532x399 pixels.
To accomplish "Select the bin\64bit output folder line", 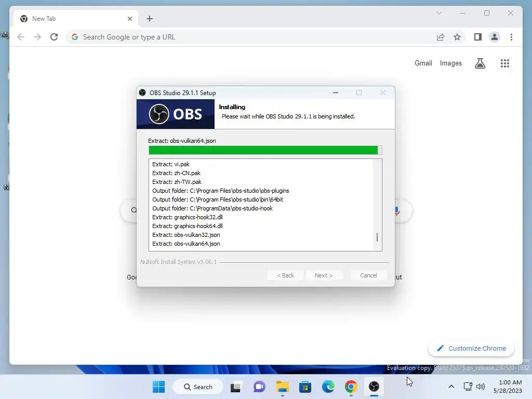I will pyautogui.click(x=218, y=199).
